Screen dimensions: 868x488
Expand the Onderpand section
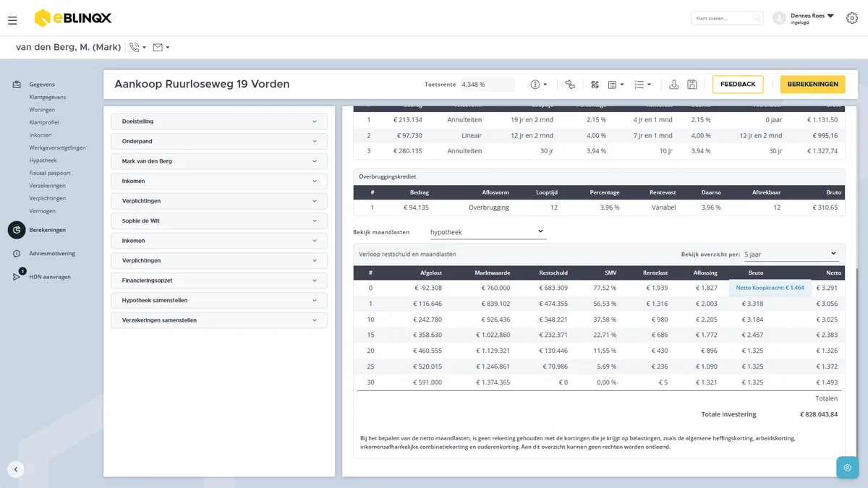pos(219,141)
